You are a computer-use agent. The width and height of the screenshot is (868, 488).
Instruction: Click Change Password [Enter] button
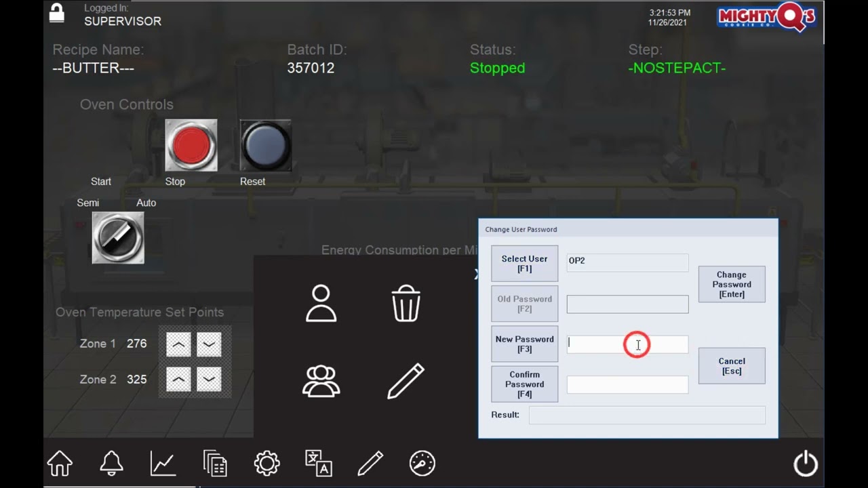[x=732, y=284]
